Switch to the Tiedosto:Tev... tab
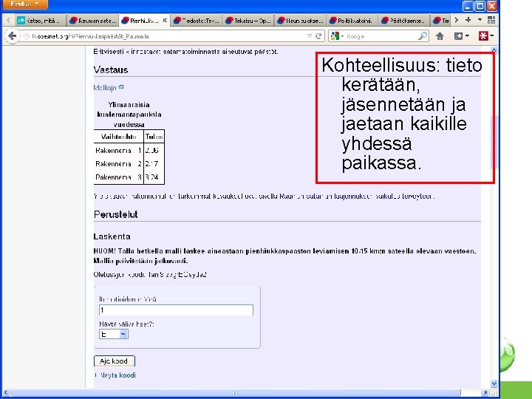 click(197, 21)
